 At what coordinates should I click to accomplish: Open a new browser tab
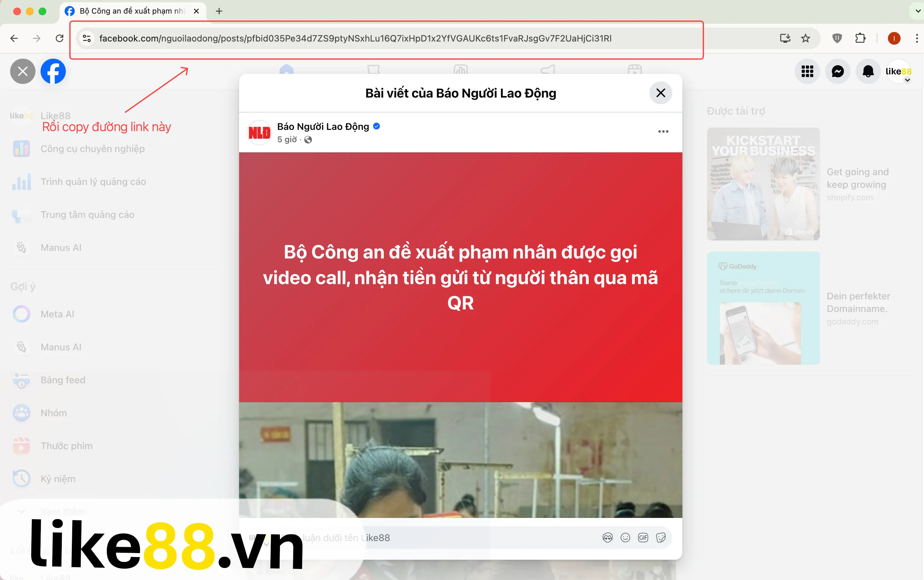point(219,11)
